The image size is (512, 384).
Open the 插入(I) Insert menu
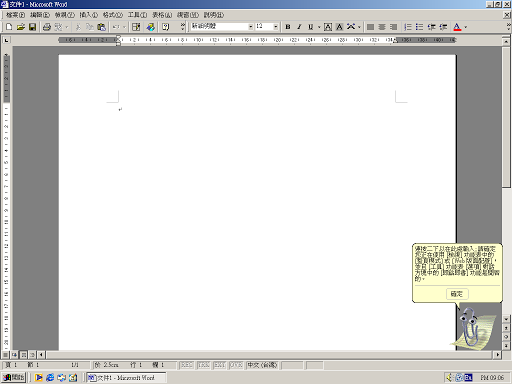(x=88, y=15)
